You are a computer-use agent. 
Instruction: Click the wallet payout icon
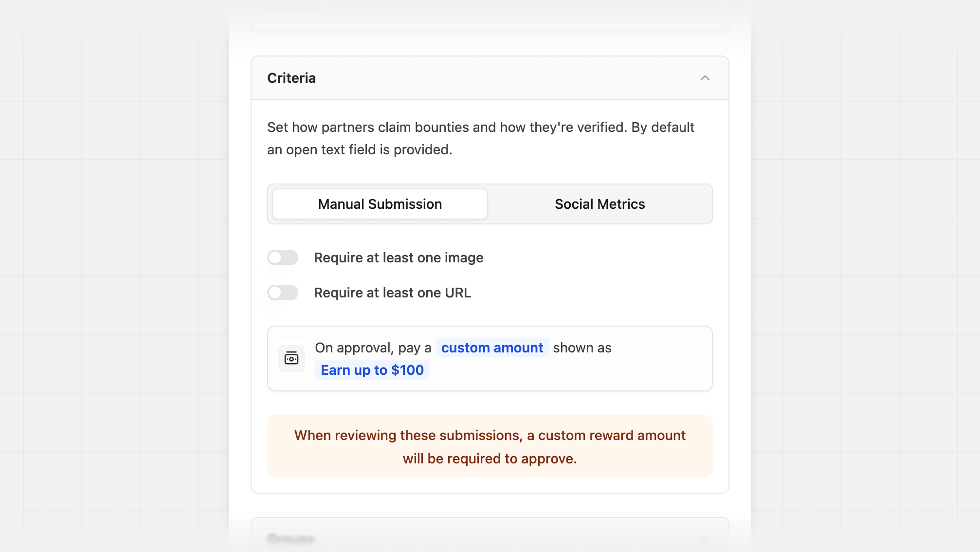(291, 358)
